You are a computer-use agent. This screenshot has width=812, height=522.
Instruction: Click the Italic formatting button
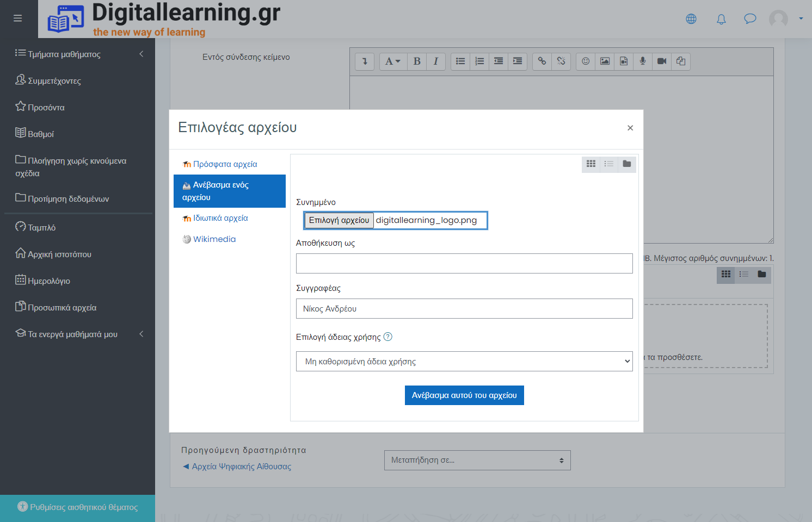(x=436, y=61)
